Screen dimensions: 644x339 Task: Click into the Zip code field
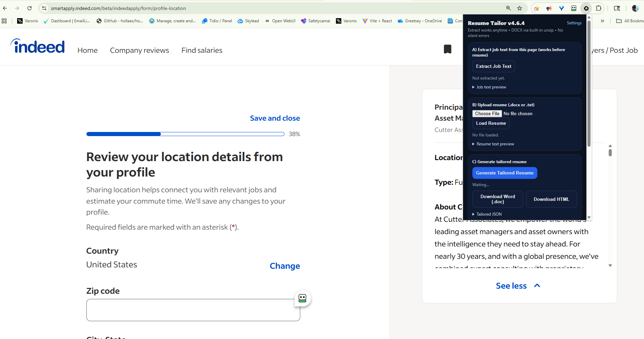coord(193,310)
